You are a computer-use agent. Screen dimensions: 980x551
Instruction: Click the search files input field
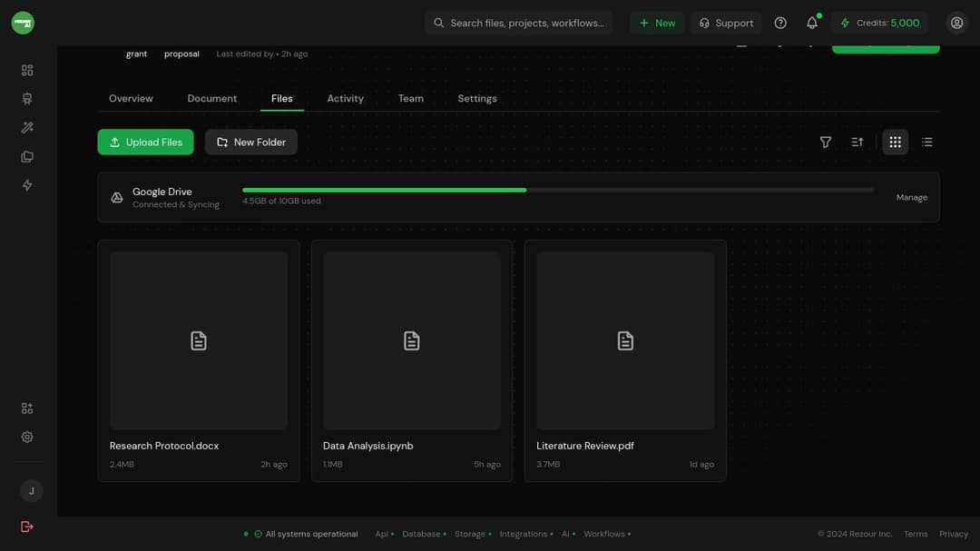518,23
